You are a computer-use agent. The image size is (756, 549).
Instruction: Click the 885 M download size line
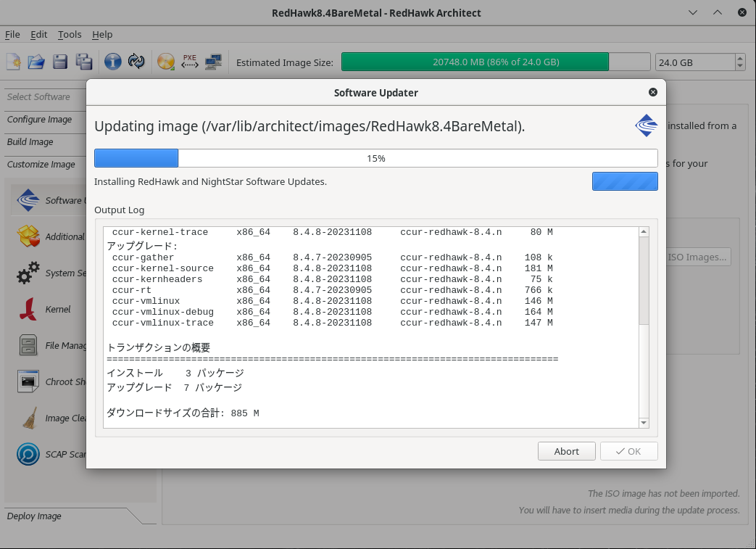183,413
